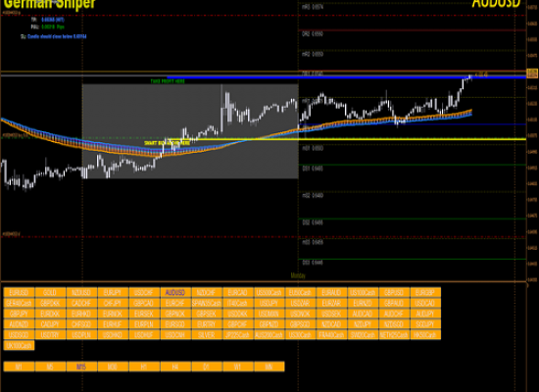Load the GBPAUD symbol
The image size is (539, 392).
click(394, 303)
